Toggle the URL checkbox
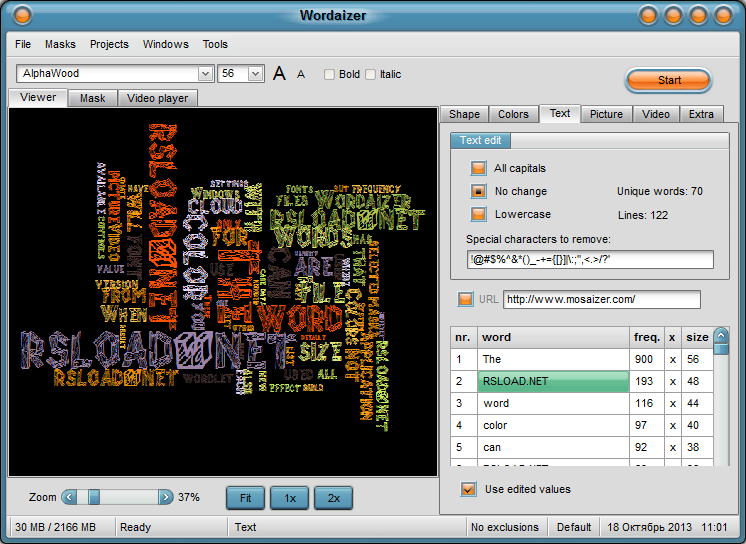The image size is (746, 544). click(x=465, y=299)
